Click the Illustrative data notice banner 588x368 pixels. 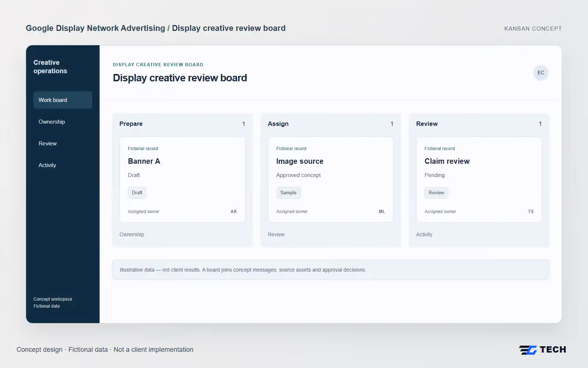coord(330,270)
